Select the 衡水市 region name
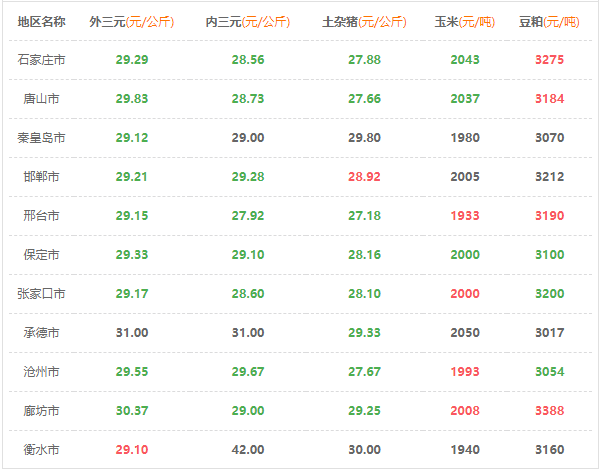 click(42, 449)
